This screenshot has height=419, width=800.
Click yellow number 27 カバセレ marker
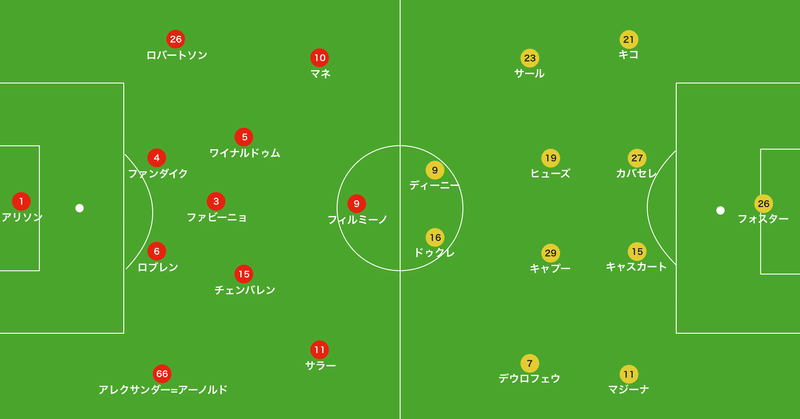(x=637, y=157)
